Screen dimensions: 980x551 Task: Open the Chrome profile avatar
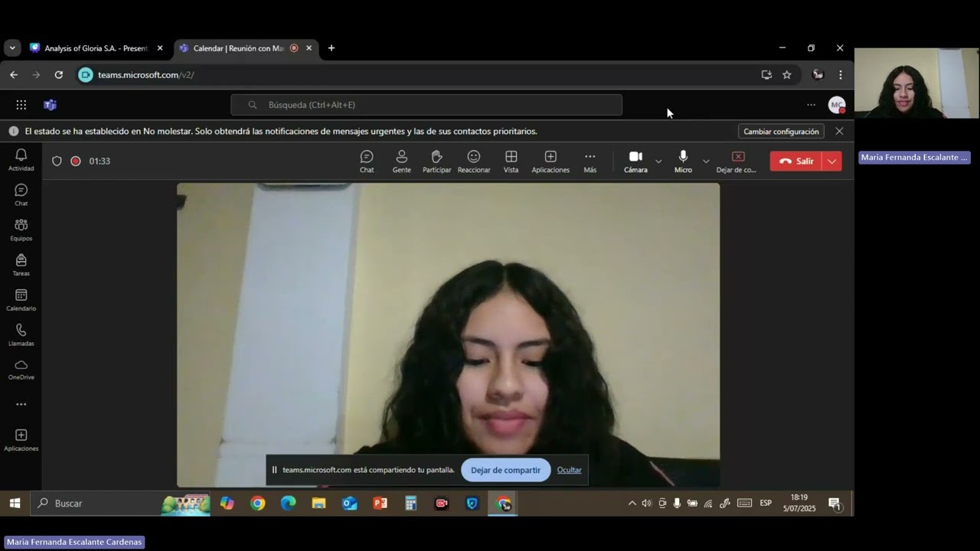(818, 75)
